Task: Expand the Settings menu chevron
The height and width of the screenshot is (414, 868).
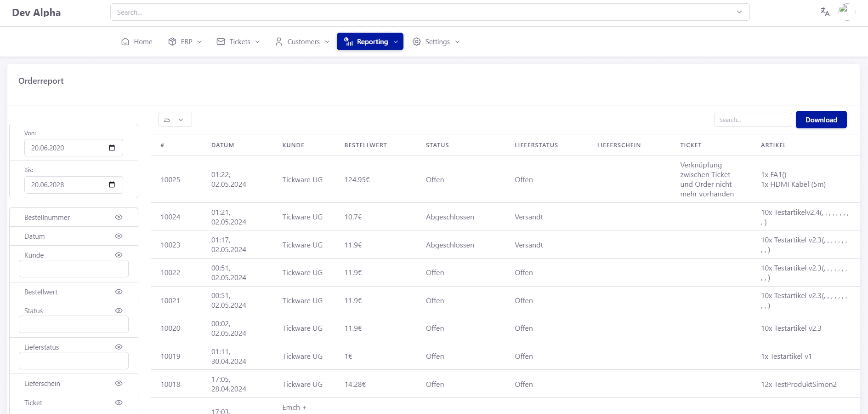Action: point(457,42)
